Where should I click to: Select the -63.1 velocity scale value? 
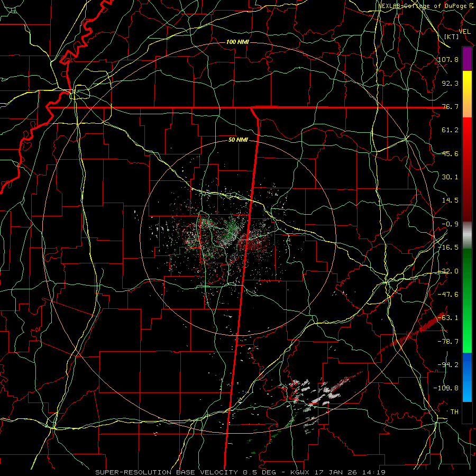448,318
